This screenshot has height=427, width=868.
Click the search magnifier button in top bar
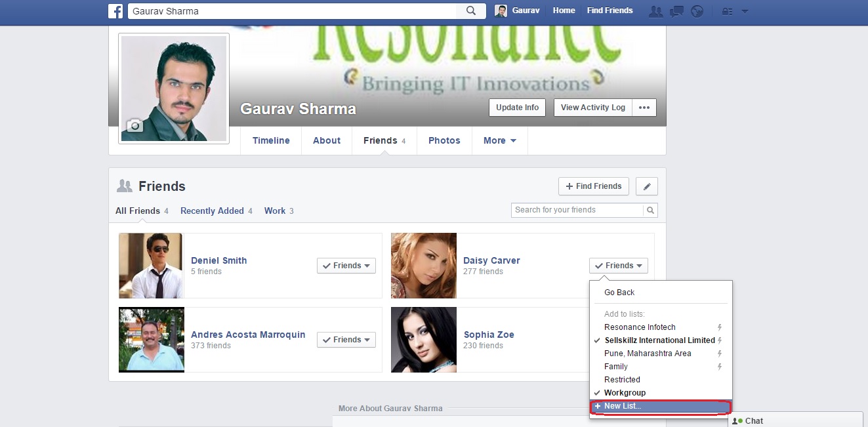(471, 10)
